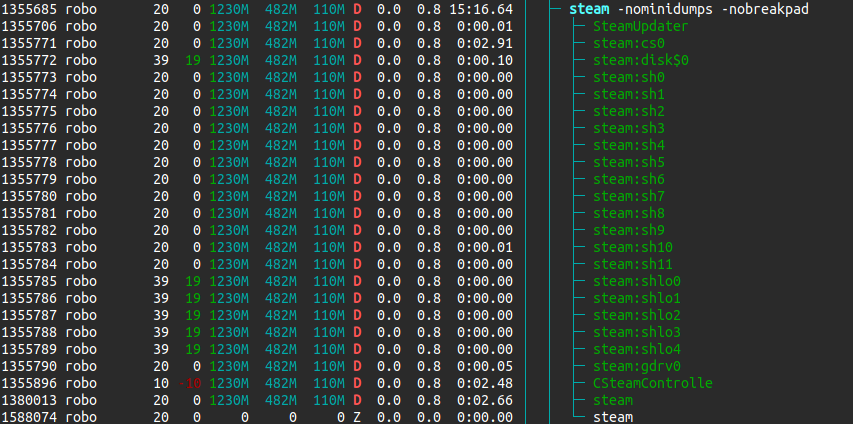Click PID 1355785

click(29, 281)
